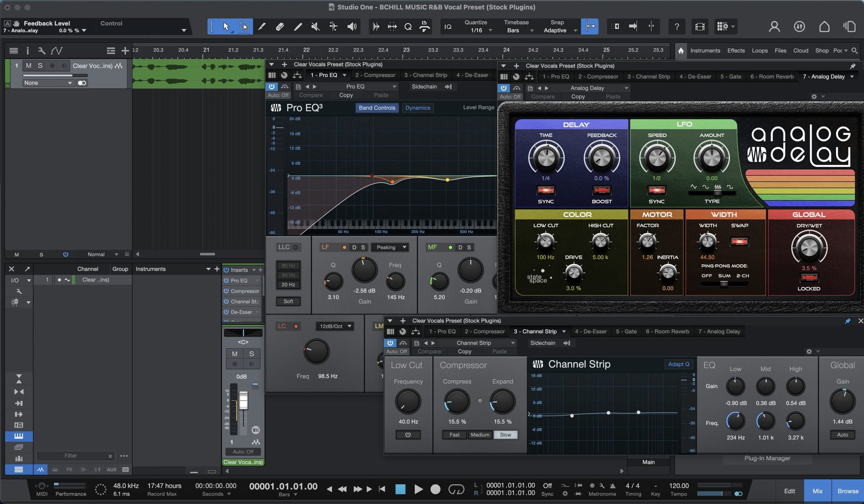Switch to the Effects browser tab
The height and width of the screenshot is (504, 864).
[736, 51]
